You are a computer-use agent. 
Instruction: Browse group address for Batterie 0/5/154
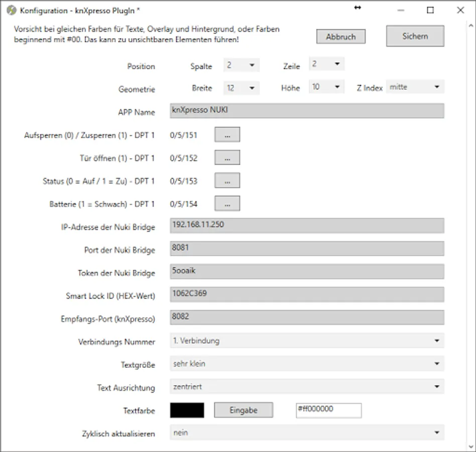[x=227, y=203]
